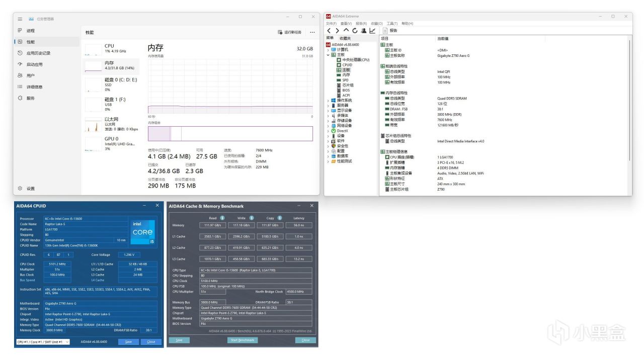644x360 pixels.
Task: Expand the 计算机 tree node
Action: click(328, 50)
